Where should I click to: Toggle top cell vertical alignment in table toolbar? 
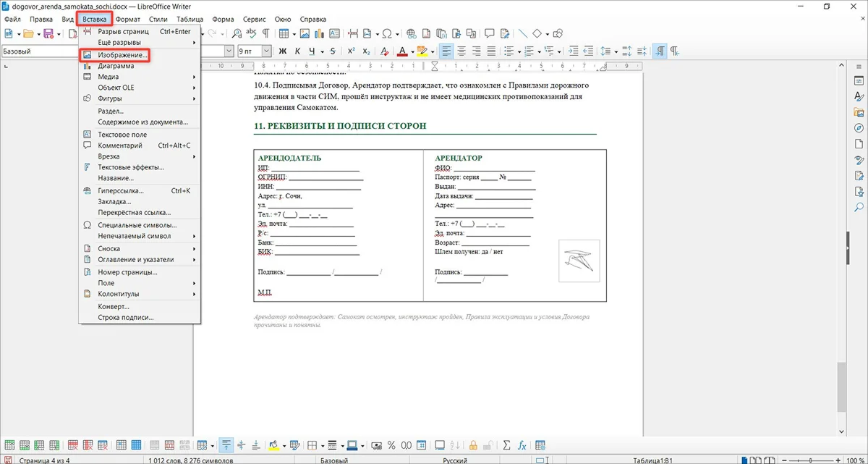pos(226,445)
